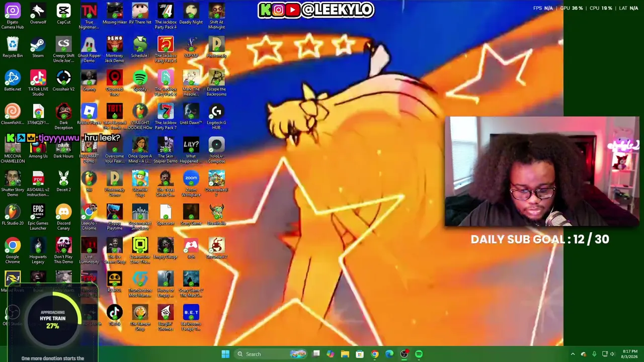Select the Leekylo - Chrome profile shortcut
The image size is (644, 362).
[89, 217]
